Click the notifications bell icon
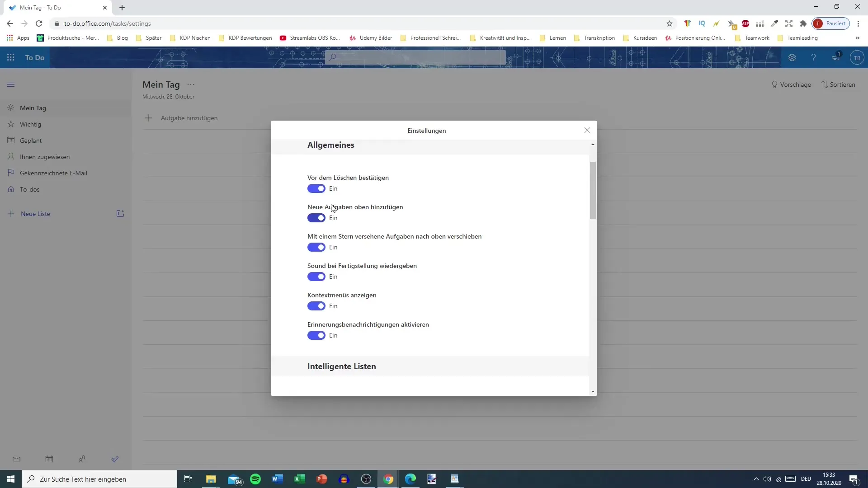The height and width of the screenshot is (488, 868). pyautogui.click(x=835, y=57)
